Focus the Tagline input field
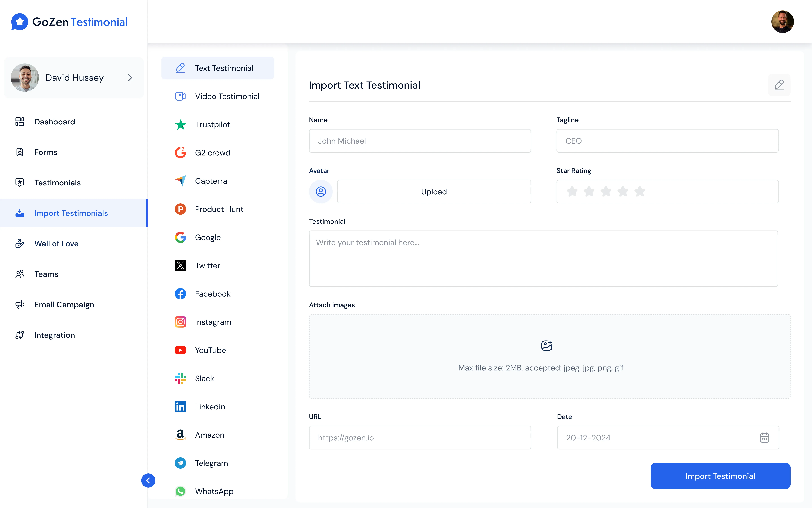 click(x=667, y=141)
